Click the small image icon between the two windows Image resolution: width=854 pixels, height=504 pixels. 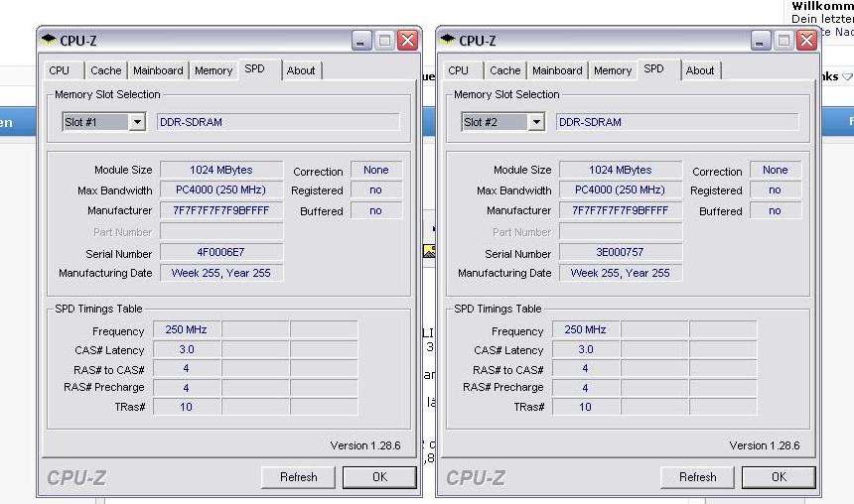(429, 251)
